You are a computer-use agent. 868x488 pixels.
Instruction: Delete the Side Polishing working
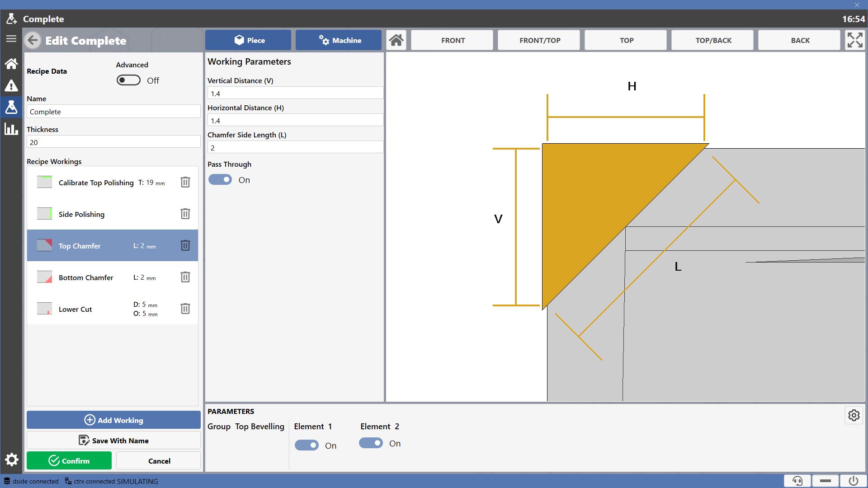click(x=185, y=214)
